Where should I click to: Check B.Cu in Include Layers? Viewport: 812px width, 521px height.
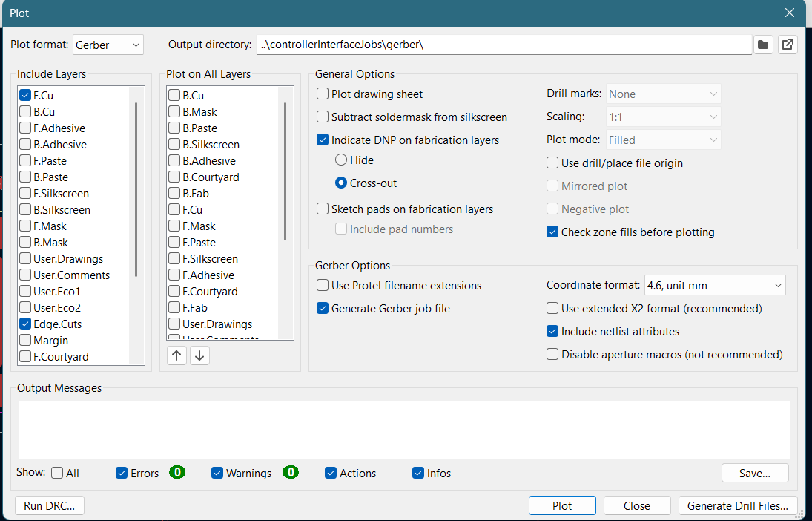pyautogui.click(x=25, y=111)
